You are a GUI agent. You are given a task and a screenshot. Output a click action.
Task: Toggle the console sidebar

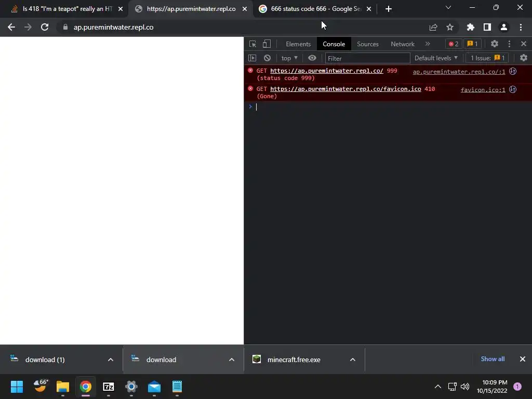tap(252, 58)
